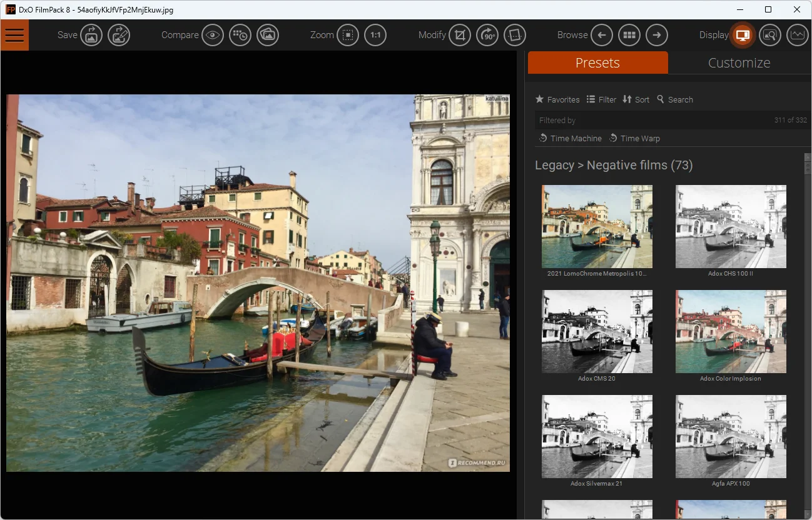Image resolution: width=812 pixels, height=520 pixels.
Task: Go to the next image arrow
Action: [657, 35]
